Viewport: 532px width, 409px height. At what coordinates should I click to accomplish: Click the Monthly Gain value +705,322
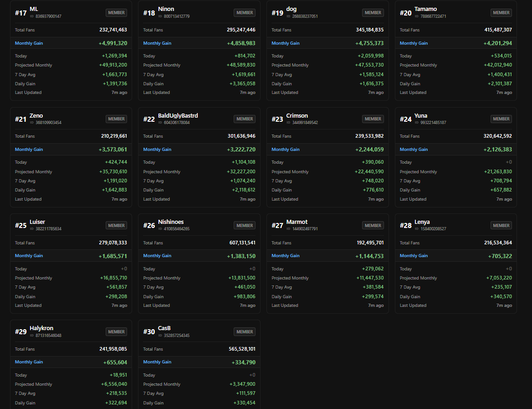(x=500, y=256)
